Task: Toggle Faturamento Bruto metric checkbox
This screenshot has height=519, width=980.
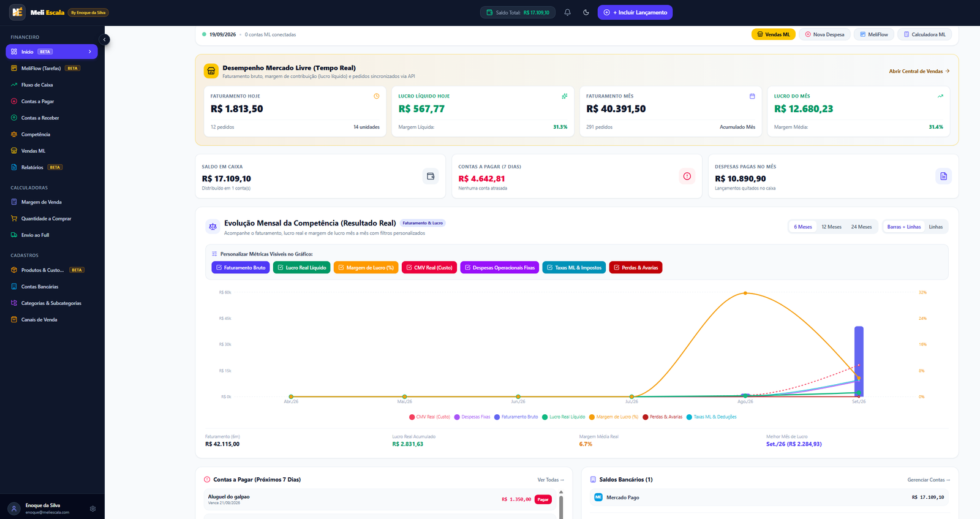Action: (x=241, y=268)
